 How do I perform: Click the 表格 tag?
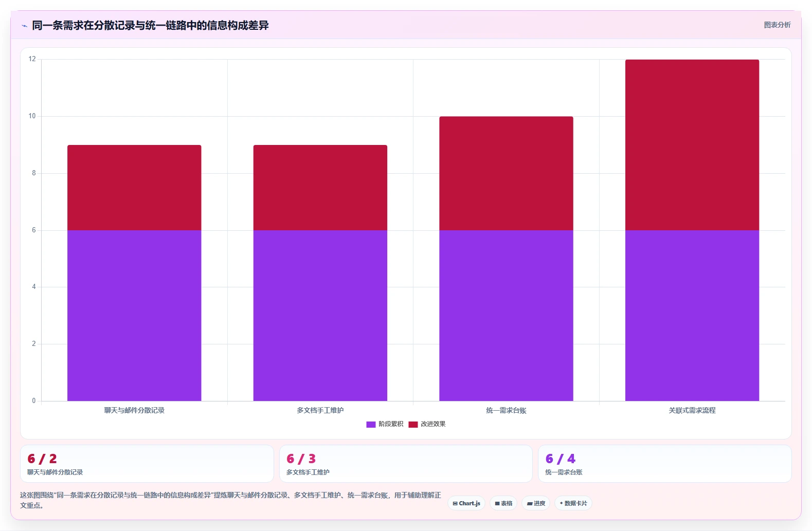(x=503, y=503)
